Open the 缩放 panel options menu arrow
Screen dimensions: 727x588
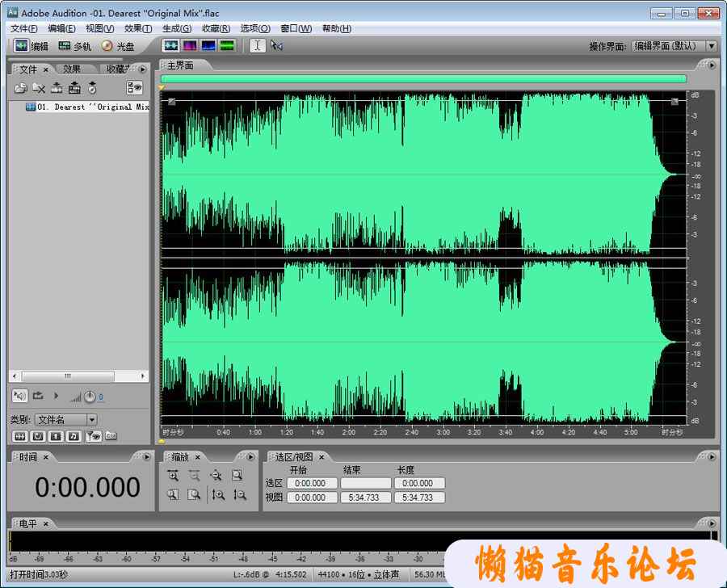point(251,457)
